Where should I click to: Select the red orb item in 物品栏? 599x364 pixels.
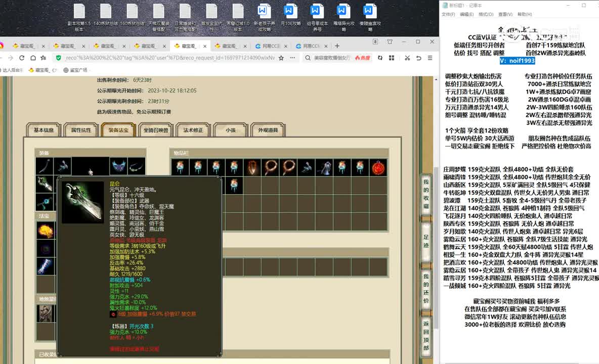378,167
